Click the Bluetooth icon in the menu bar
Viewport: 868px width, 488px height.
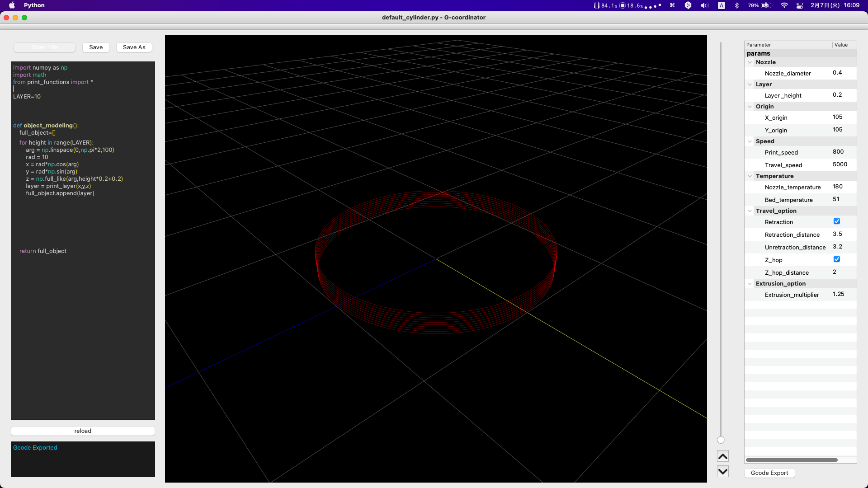coord(737,5)
